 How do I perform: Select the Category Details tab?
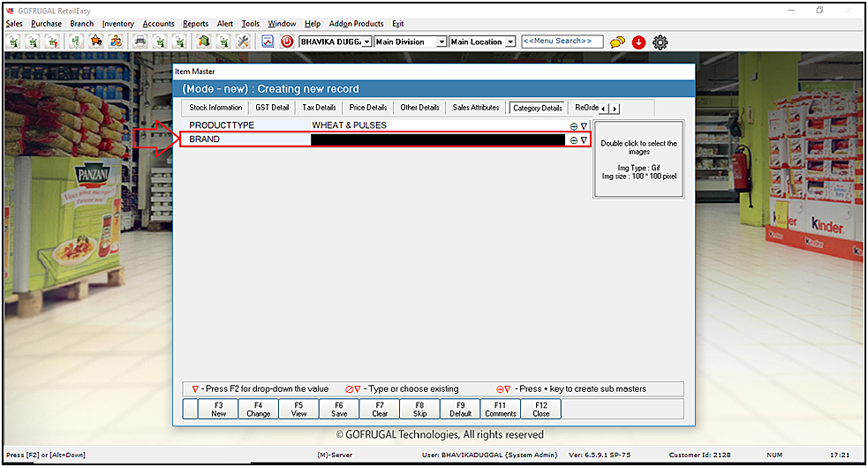tap(537, 109)
